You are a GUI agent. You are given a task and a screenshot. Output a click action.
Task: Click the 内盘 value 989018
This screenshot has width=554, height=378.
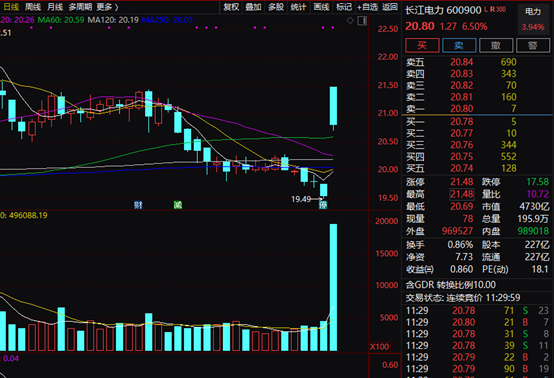pos(533,231)
